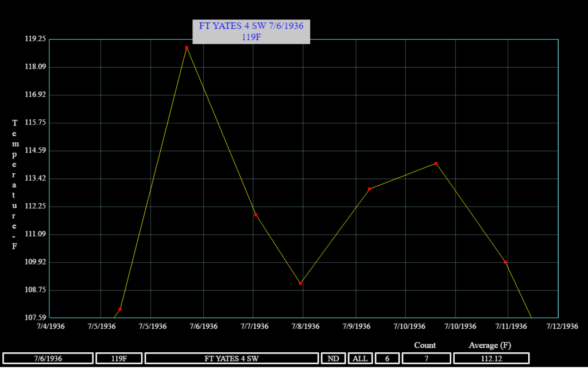
Task: Click the Average value 112.12 box
Action: pos(492,359)
